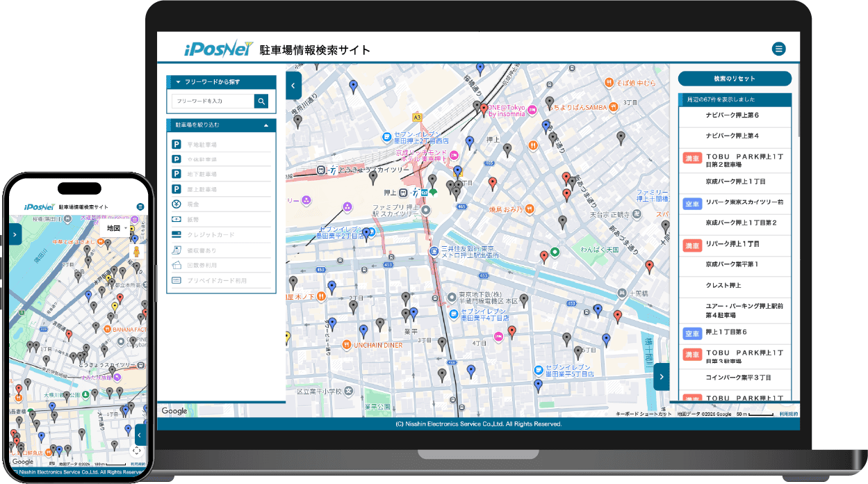Open the phone screen's hamburger menu
This screenshot has height=484, width=868.
[140, 207]
